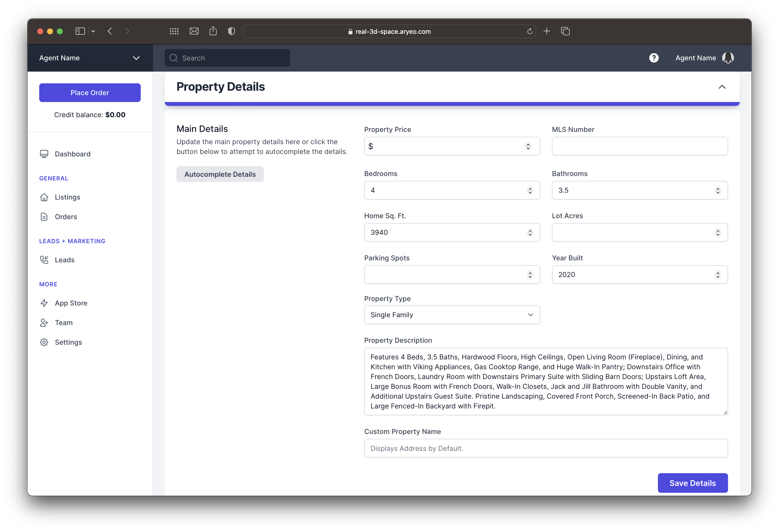Image resolution: width=779 pixels, height=532 pixels.
Task: Select the Bathrooms stepper field
Action: [640, 190]
